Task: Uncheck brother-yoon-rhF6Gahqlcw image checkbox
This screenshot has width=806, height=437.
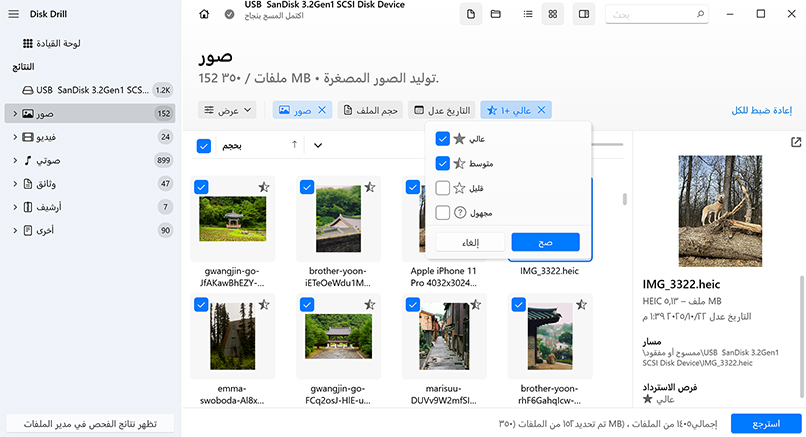Action: (519, 305)
